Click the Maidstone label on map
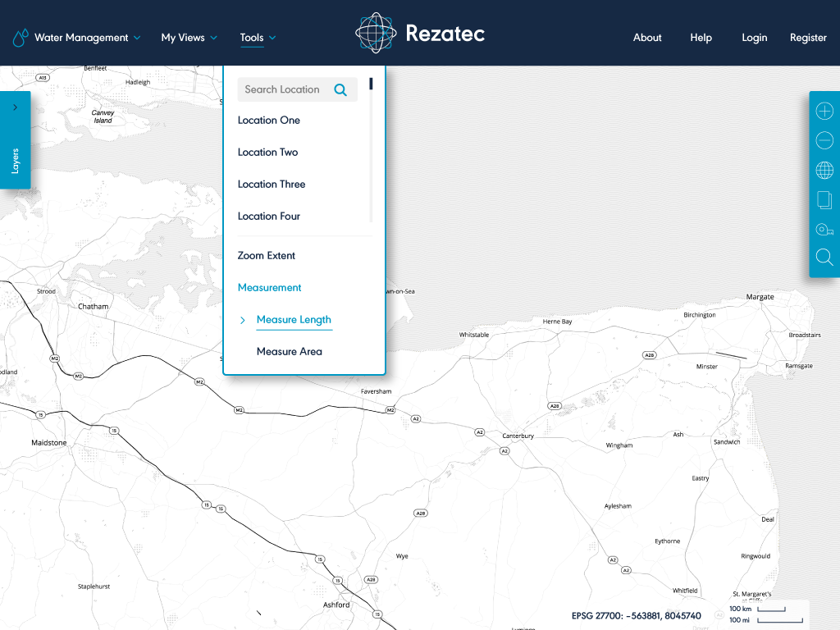Image resolution: width=840 pixels, height=630 pixels. point(48,442)
